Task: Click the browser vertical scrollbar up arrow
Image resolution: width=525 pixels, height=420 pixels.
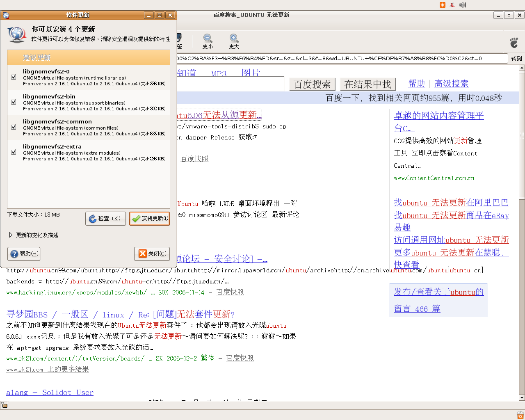Action: pos(522,68)
